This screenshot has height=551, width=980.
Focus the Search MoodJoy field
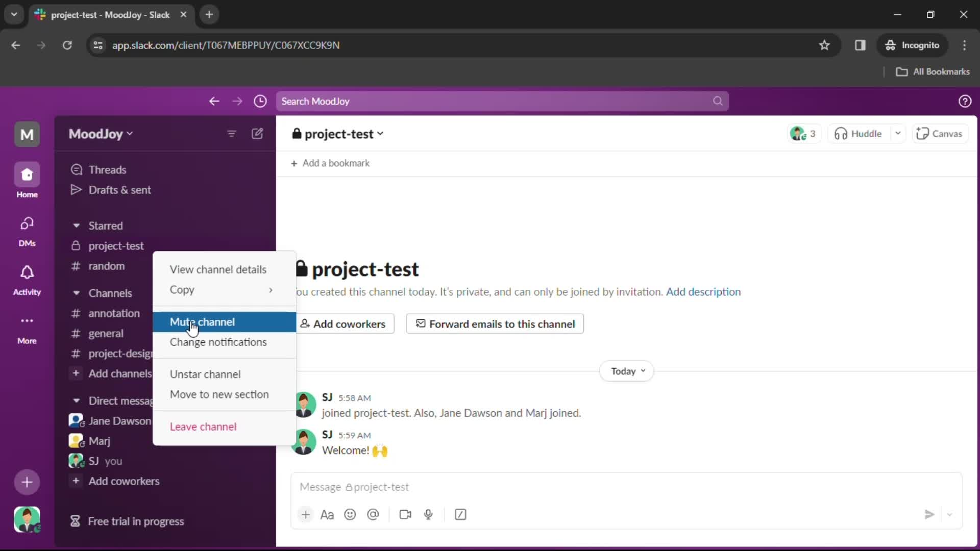click(x=502, y=101)
